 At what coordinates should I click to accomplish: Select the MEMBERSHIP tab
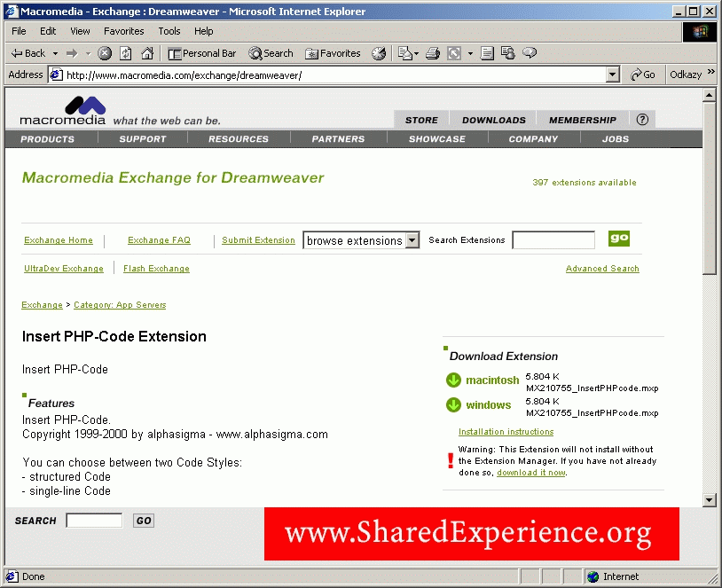pos(583,121)
